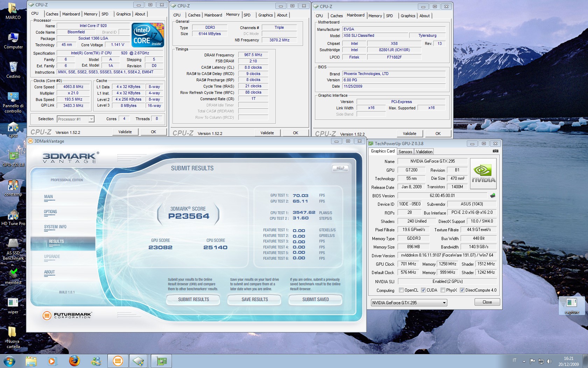Open Graphics tab in mainboard CPU-Z window
The width and height of the screenshot is (588, 368).
click(x=408, y=16)
